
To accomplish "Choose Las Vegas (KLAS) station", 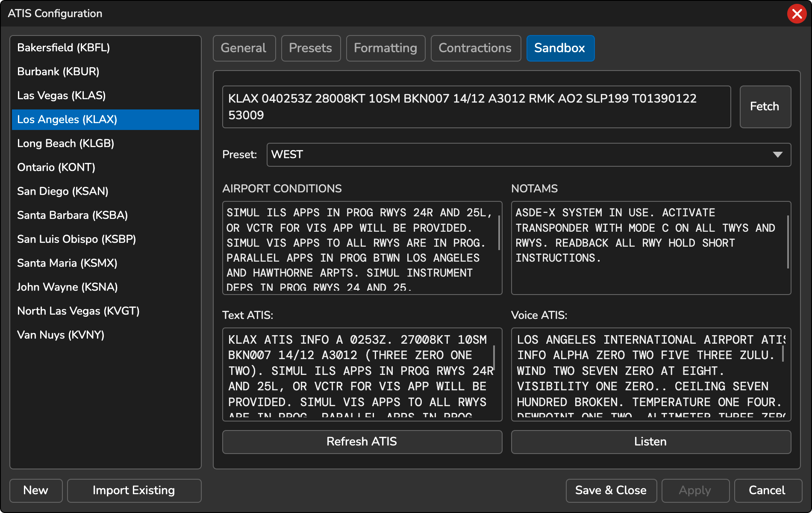I will pyautogui.click(x=62, y=95).
